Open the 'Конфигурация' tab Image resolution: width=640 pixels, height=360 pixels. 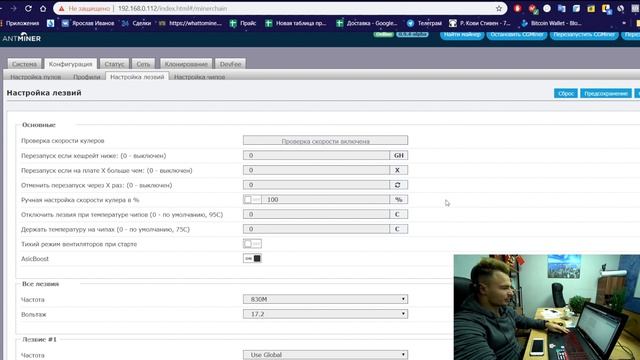(x=71, y=64)
